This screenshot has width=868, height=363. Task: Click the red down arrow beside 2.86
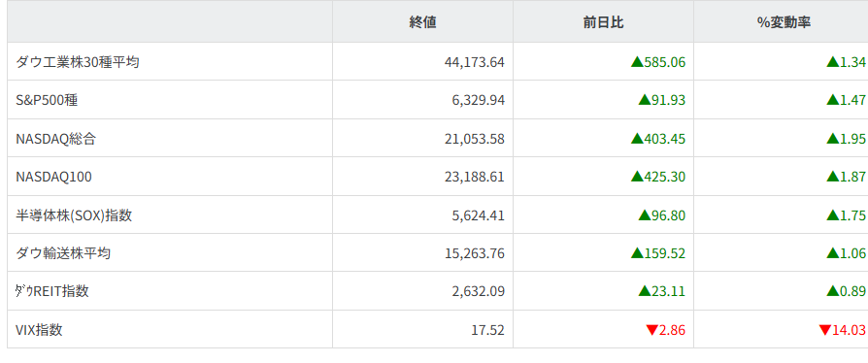(x=651, y=330)
